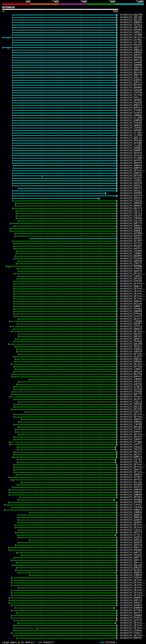The image size is (146, 644).
Task: Select the UniRef100_A5B118 label
Action: 131,50
